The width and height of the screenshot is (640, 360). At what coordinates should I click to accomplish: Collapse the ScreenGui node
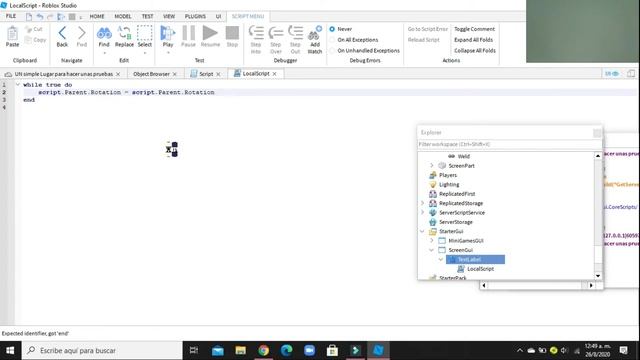pyautogui.click(x=432, y=250)
